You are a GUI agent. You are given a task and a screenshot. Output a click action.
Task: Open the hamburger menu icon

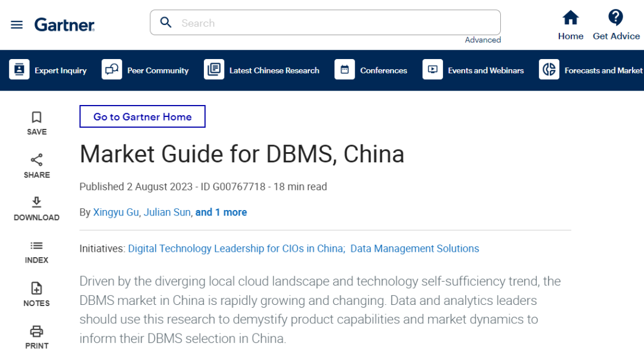point(17,24)
